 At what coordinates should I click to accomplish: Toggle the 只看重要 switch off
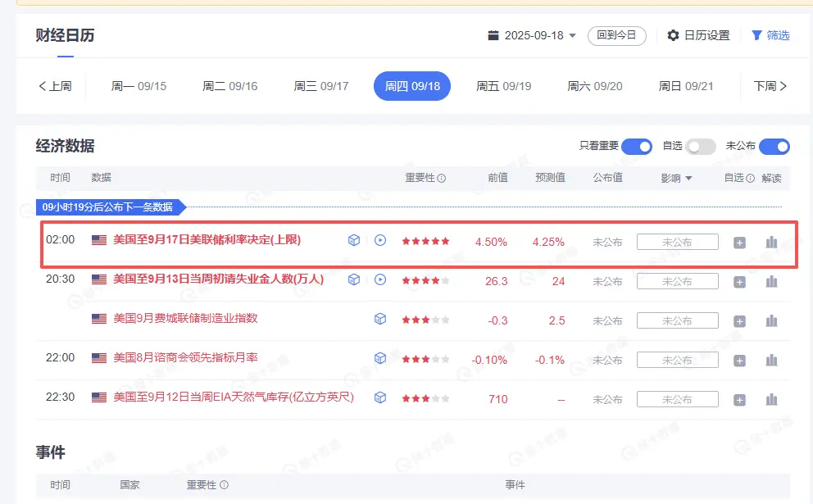coord(637,147)
